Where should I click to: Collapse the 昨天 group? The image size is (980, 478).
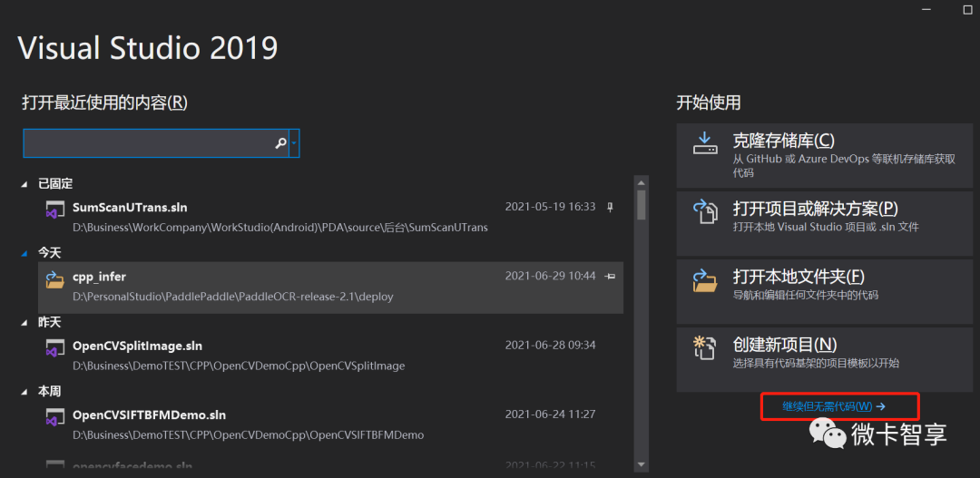pos(24,323)
